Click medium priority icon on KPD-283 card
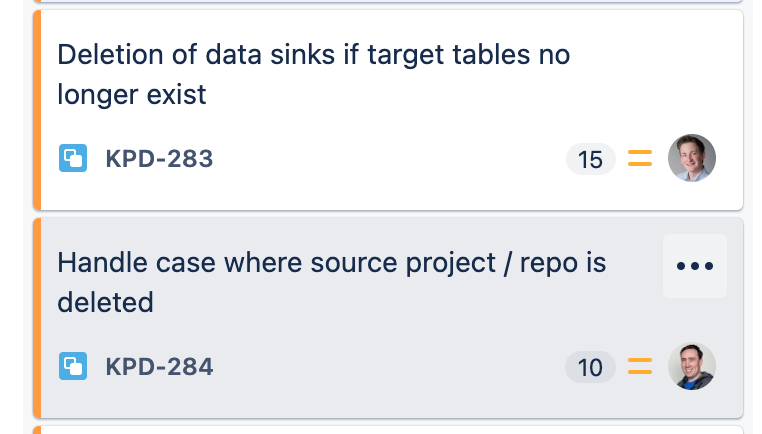 (640, 159)
